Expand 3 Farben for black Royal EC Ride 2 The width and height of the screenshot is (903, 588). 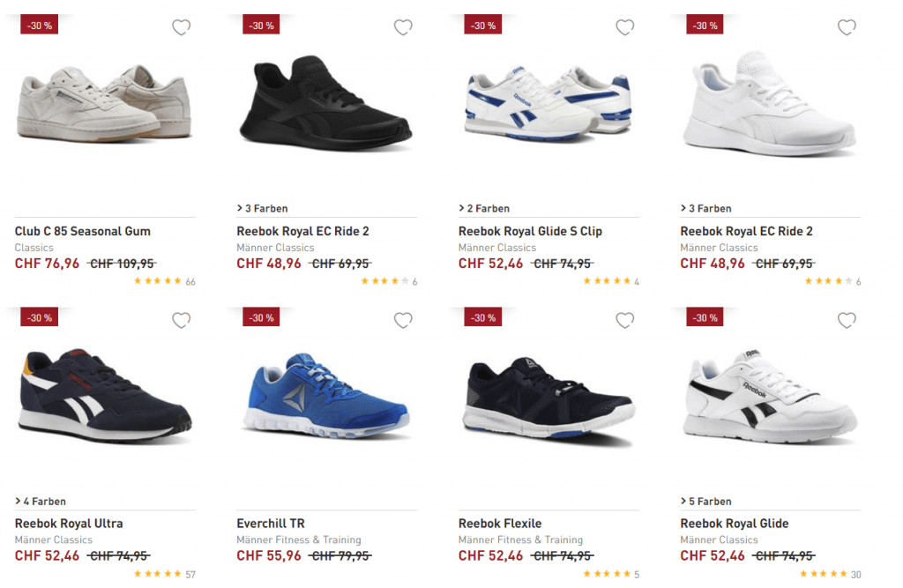(263, 209)
